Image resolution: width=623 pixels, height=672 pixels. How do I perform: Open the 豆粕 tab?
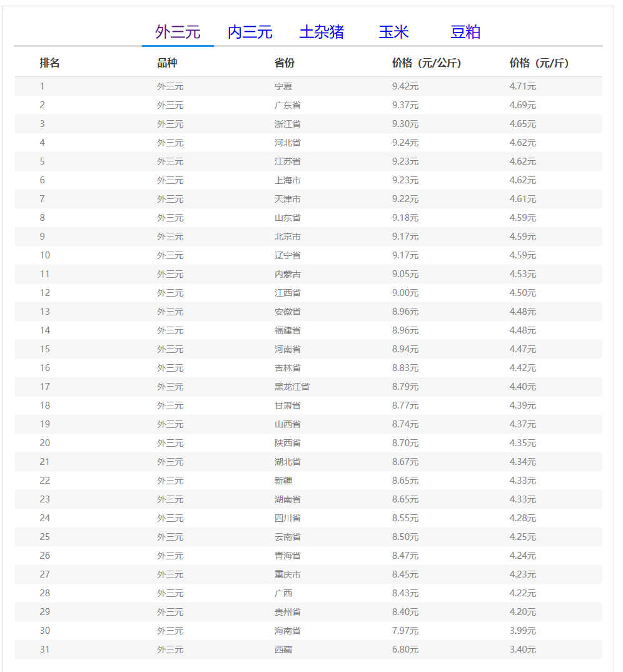point(465,32)
